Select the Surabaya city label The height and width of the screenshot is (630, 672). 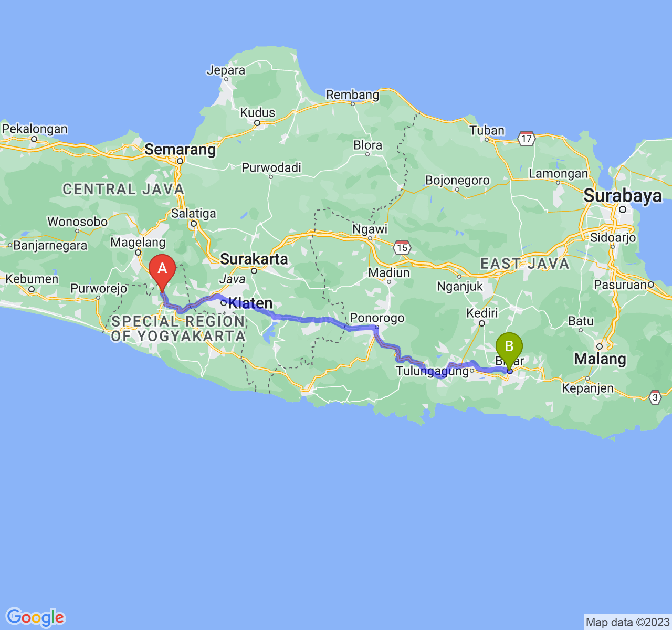pyautogui.click(x=623, y=196)
